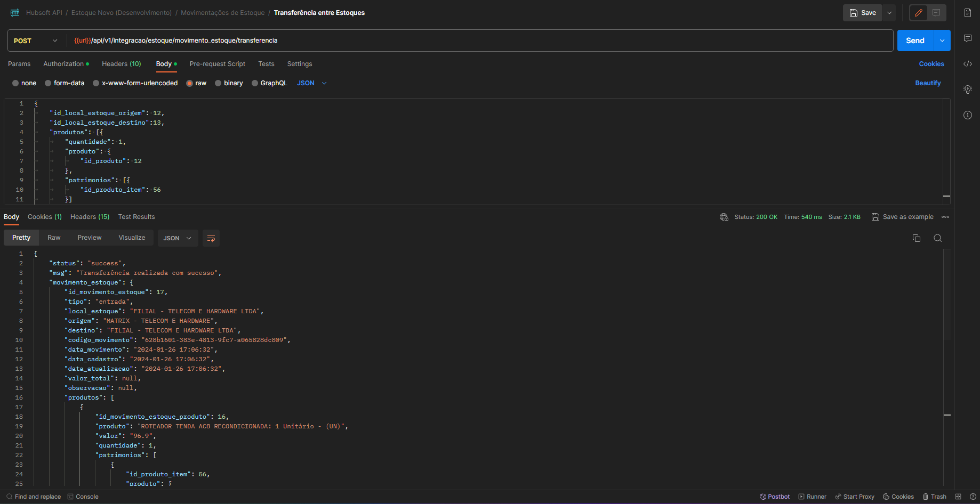
Task: Search the response with magnifier icon
Action: 937,238
